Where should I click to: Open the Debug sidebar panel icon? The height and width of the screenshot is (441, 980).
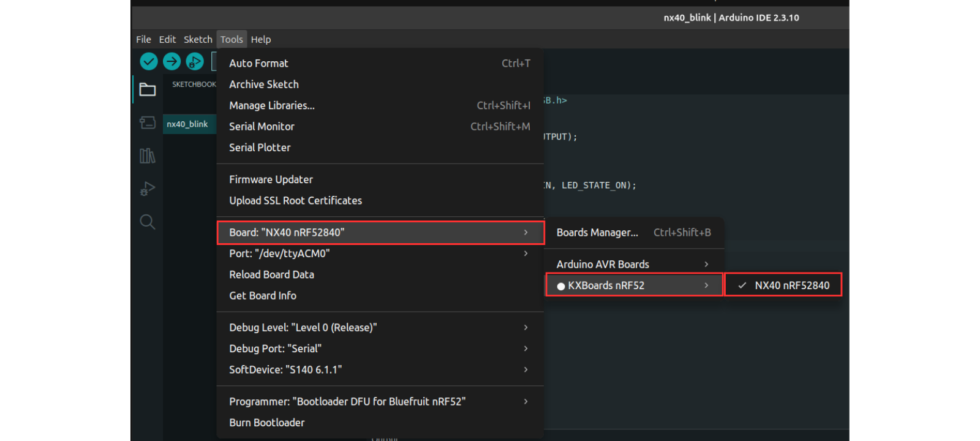[x=148, y=189]
